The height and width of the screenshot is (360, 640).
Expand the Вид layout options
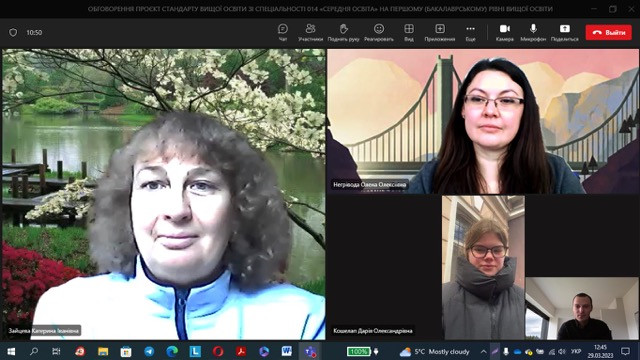pos(409,32)
